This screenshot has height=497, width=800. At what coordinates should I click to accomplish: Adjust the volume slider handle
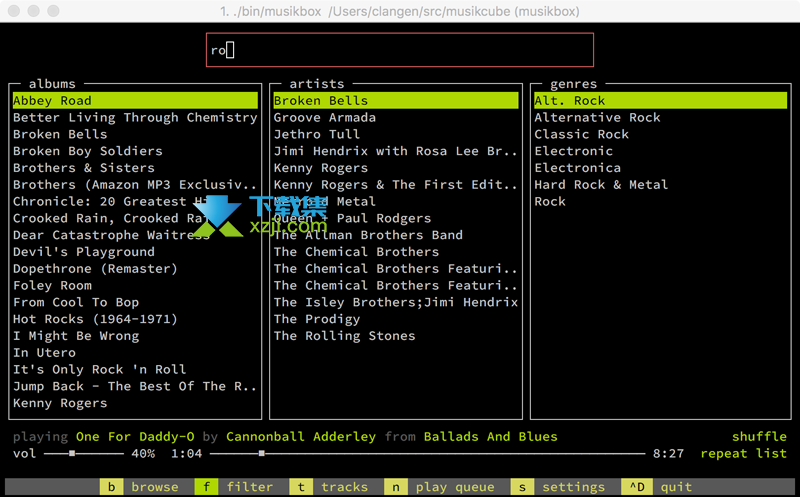(x=72, y=453)
